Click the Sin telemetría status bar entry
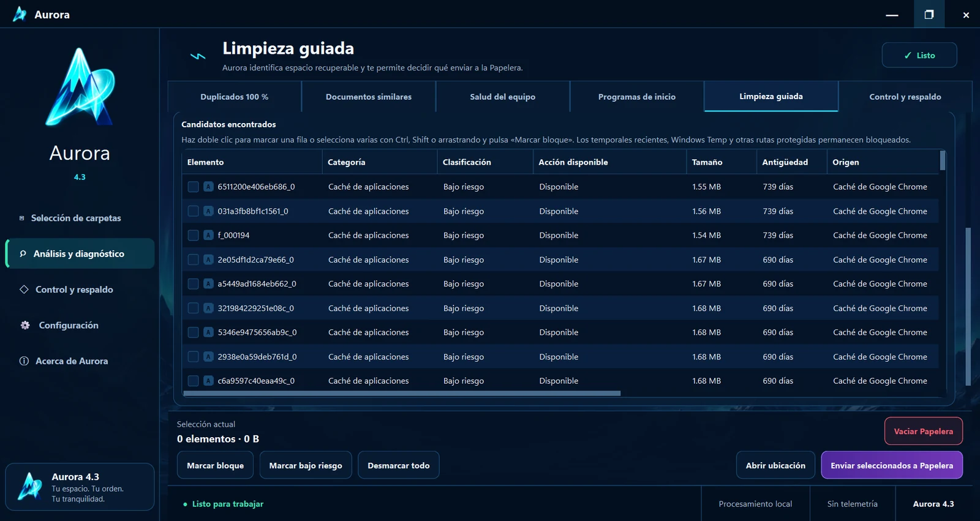Viewport: 980px width, 521px height. tap(853, 504)
